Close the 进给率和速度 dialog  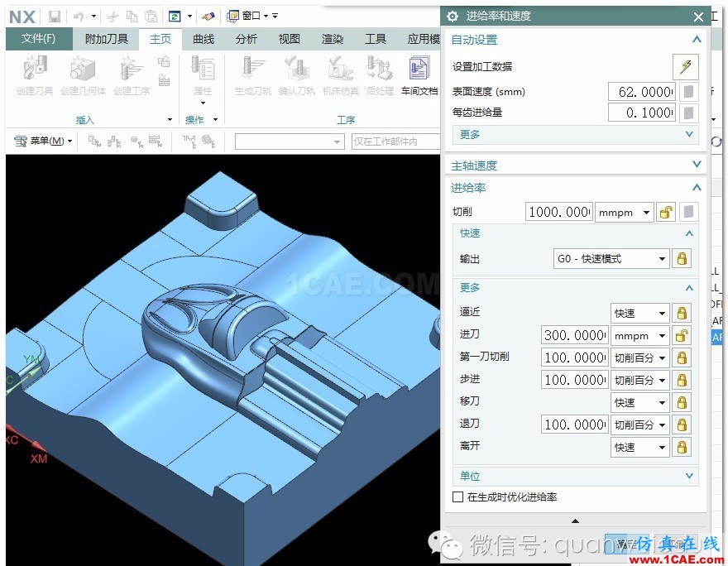click(698, 17)
